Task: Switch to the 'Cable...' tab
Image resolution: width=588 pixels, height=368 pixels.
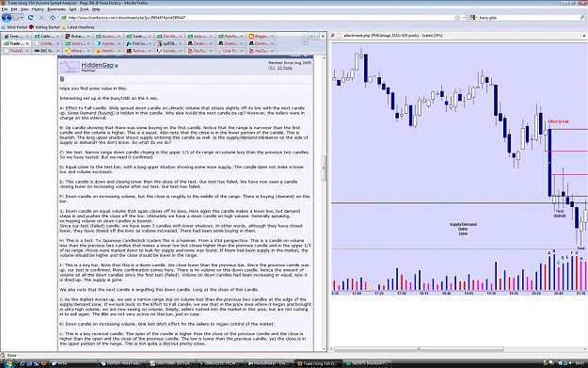Action: point(47,37)
